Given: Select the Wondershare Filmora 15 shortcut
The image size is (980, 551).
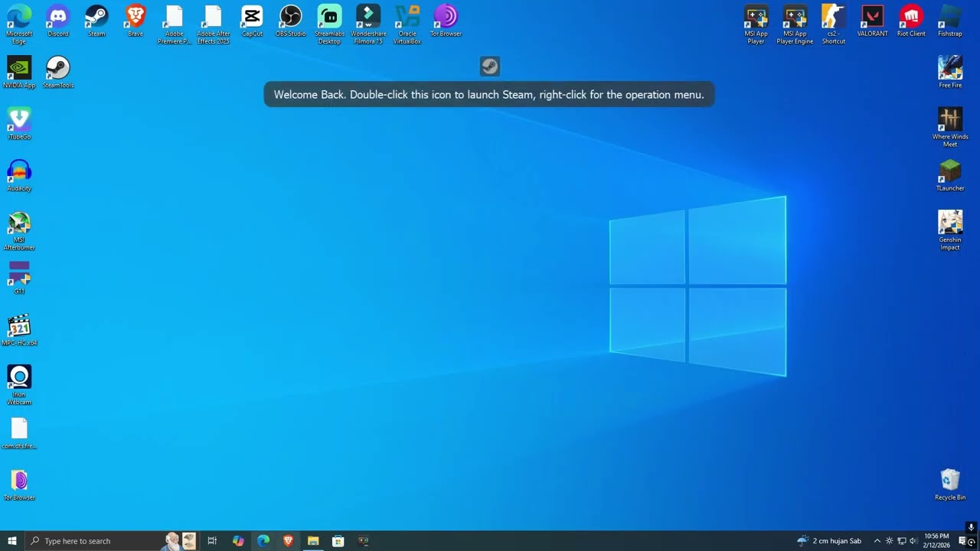Looking at the screenshot, I should [368, 24].
